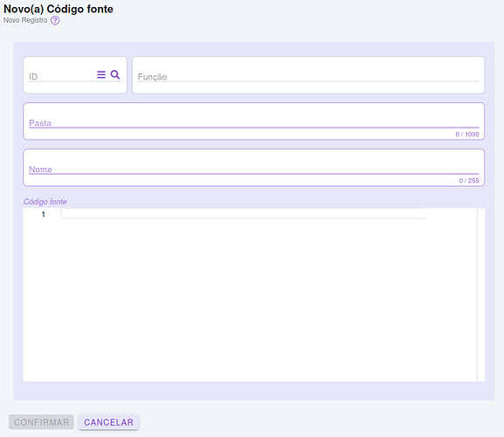Click the code editor vertical scrollbar
The width and height of the screenshot is (504, 437).
481,295
